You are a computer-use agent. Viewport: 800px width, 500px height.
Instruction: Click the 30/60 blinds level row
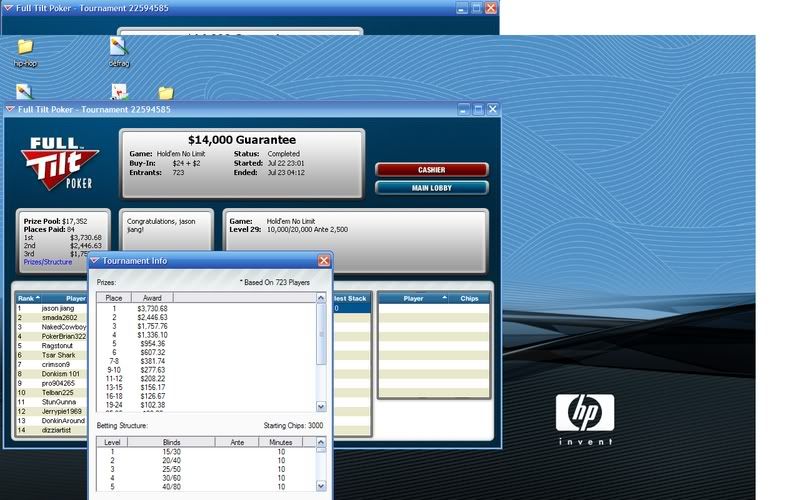click(x=207, y=478)
